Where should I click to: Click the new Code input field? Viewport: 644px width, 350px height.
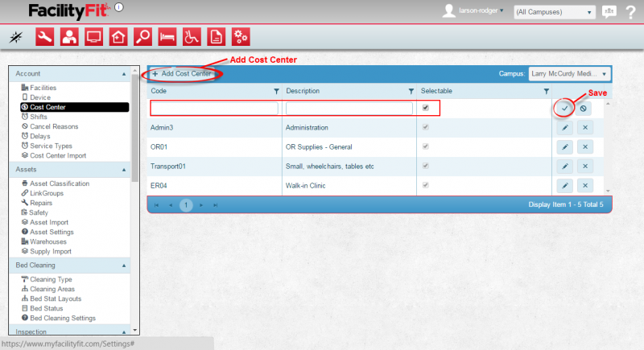coord(214,109)
